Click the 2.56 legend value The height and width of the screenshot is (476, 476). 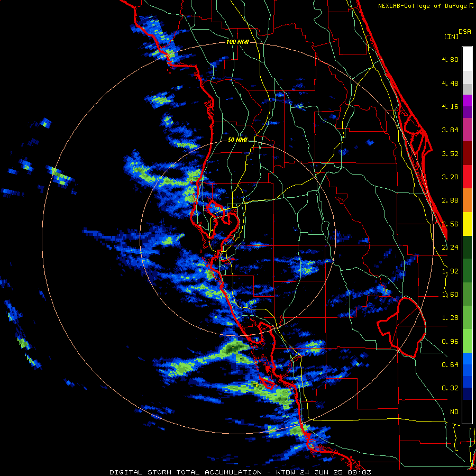click(x=450, y=224)
